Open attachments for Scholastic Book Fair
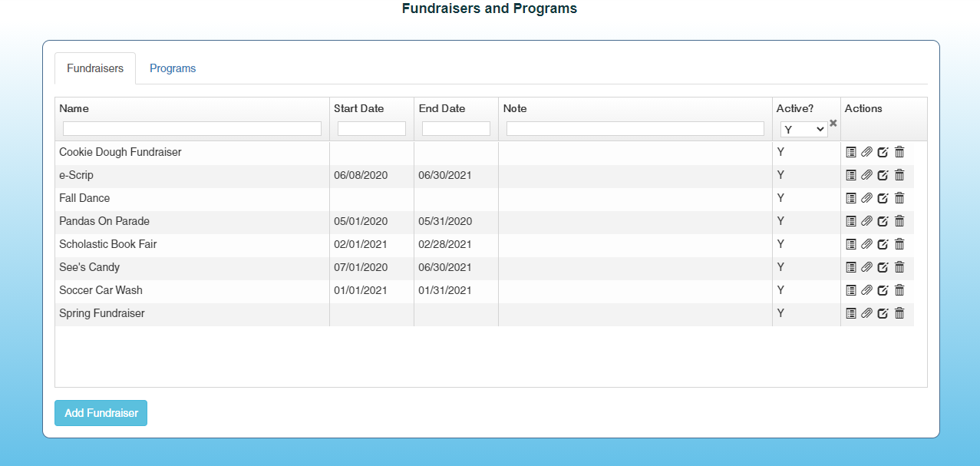 866,244
